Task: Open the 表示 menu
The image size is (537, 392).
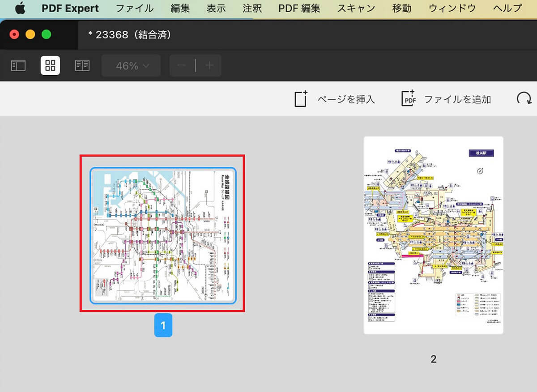Action: coord(216,8)
